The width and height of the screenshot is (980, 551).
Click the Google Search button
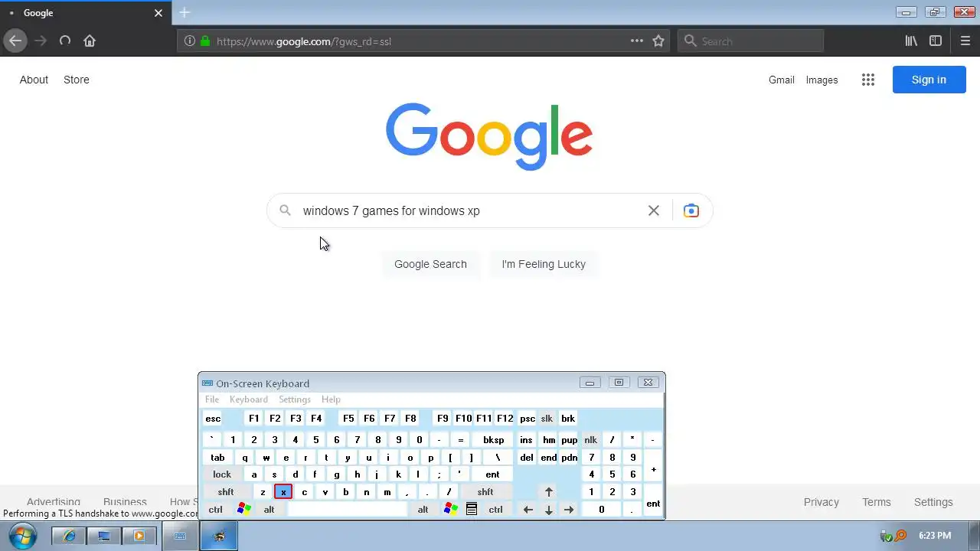430,264
